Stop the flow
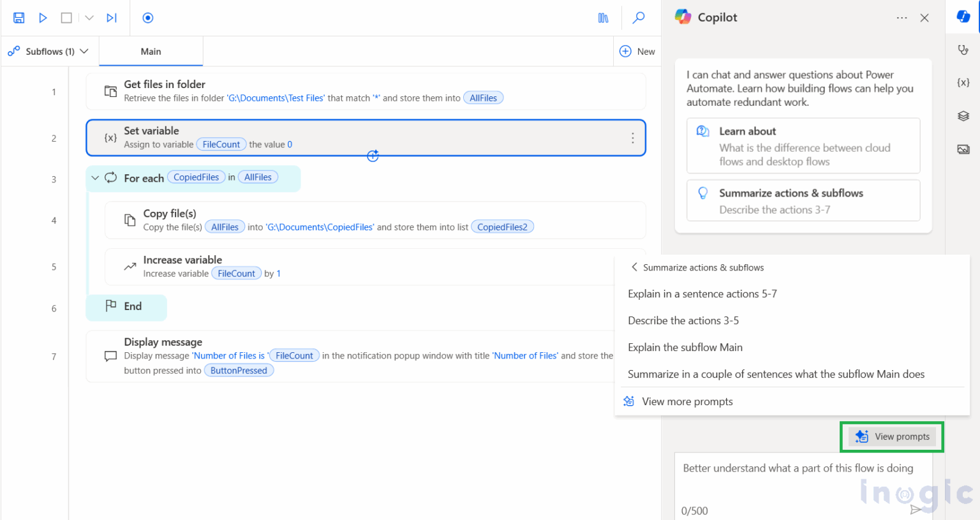 pos(66,17)
